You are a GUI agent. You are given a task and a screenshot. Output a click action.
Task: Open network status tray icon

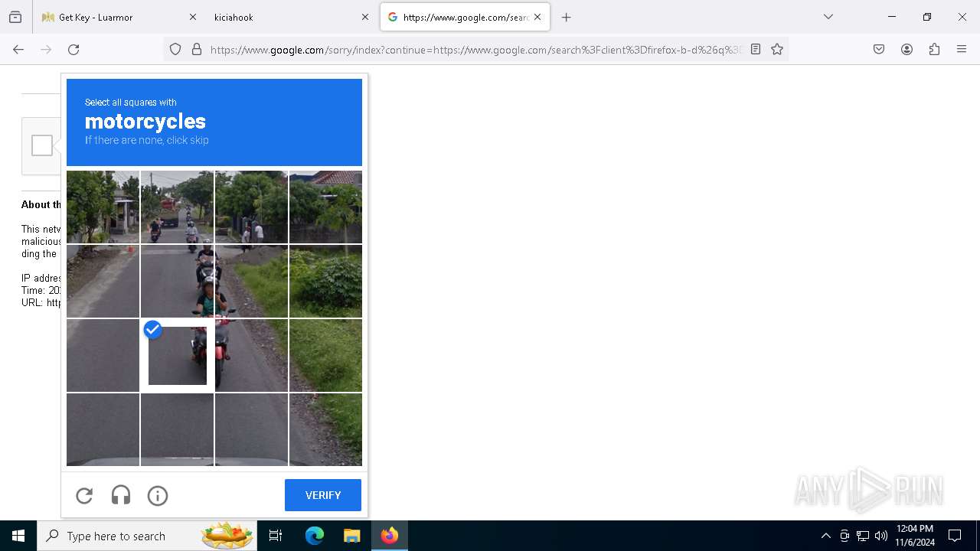pyautogui.click(x=863, y=536)
